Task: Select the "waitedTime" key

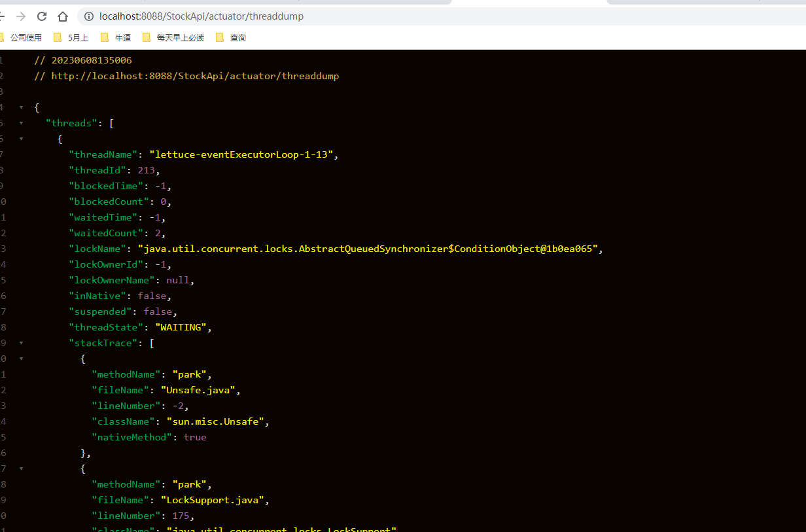Action: pos(103,217)
